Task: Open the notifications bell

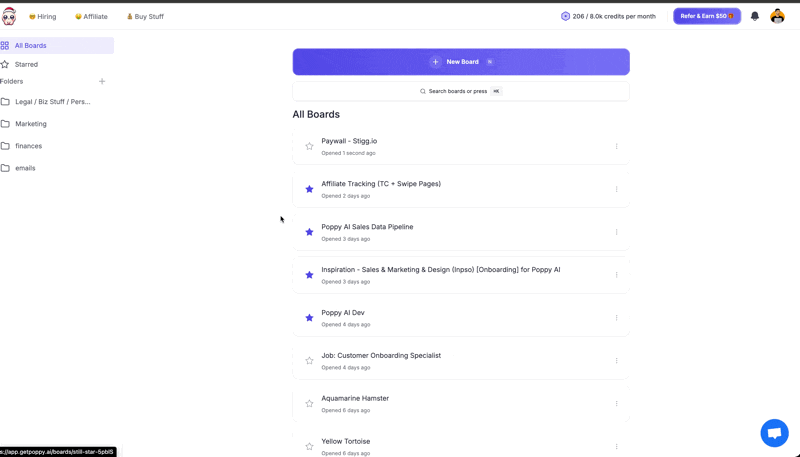Action: (x=755, y=16)
